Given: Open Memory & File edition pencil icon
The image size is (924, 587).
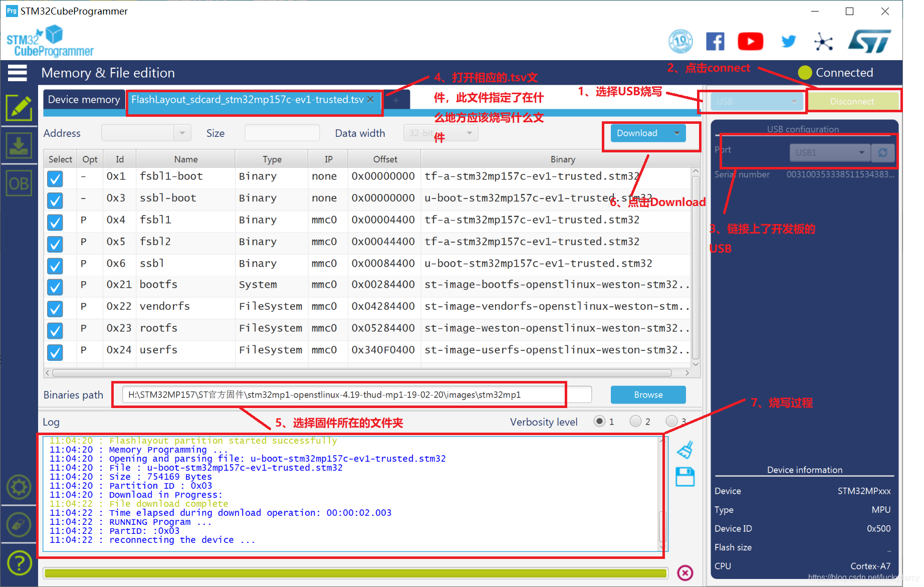Looking at the screenshot, I should pos(19,108).
